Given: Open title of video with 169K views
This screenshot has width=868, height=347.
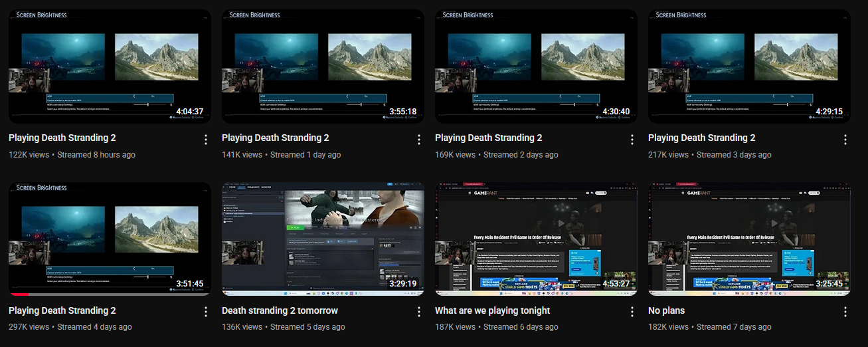Looking at the screenshot, I should click(x=489, y=138).
